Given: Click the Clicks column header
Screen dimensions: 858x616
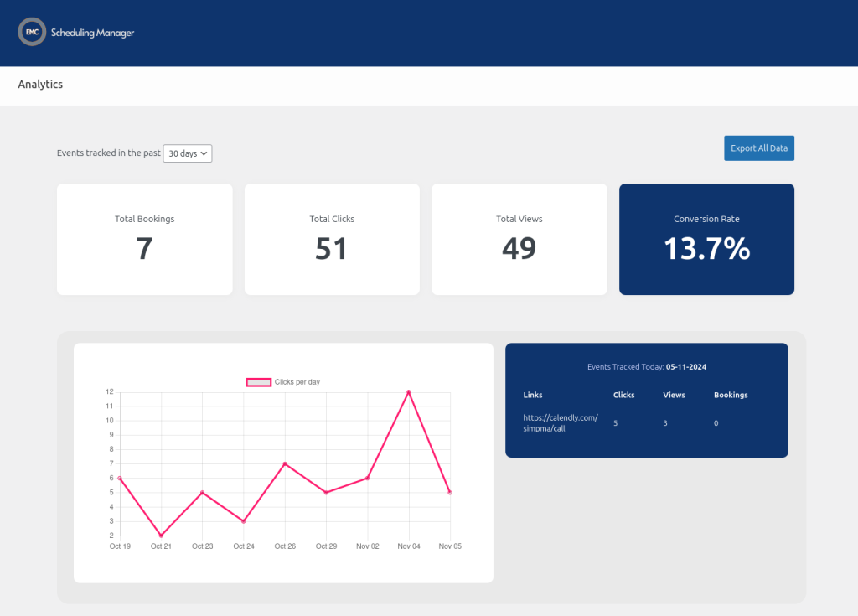Looking at the screenshot, I should tap(623, 395).
